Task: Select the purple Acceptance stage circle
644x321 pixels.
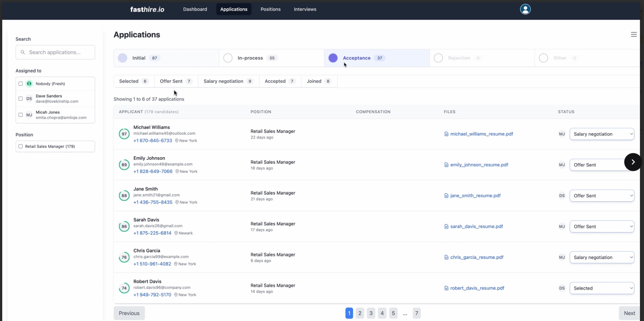Action: coord(333,58)
